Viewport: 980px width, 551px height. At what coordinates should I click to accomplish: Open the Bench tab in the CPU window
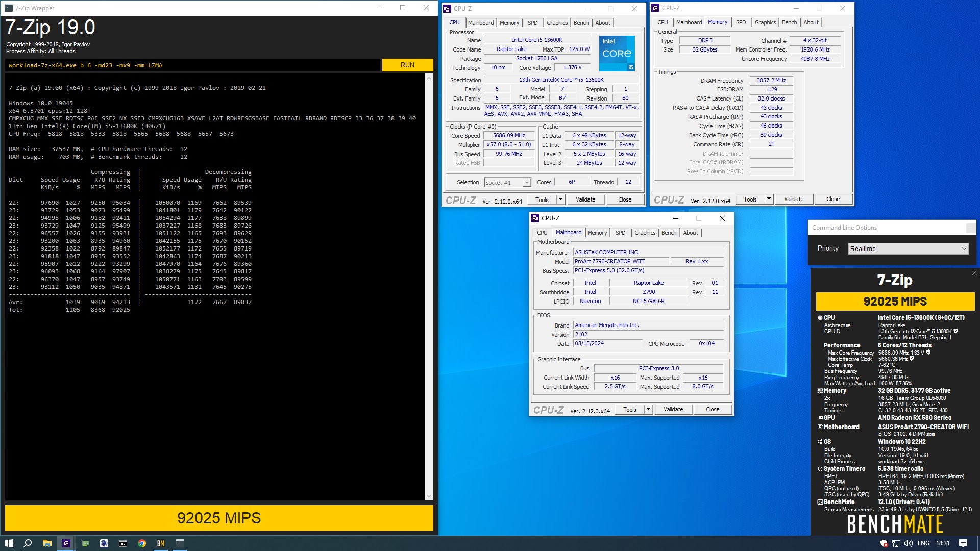(x=581, y=23)
